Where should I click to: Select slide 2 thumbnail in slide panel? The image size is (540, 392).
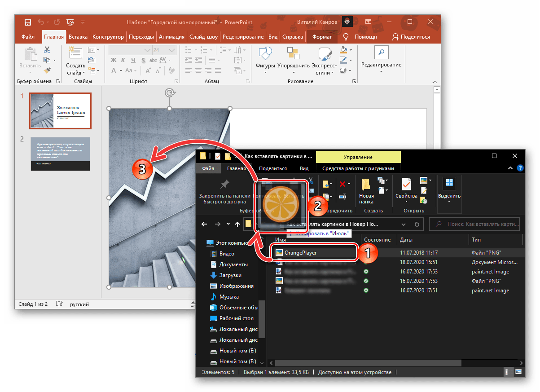pyautogui.click(x=60, y=154)
